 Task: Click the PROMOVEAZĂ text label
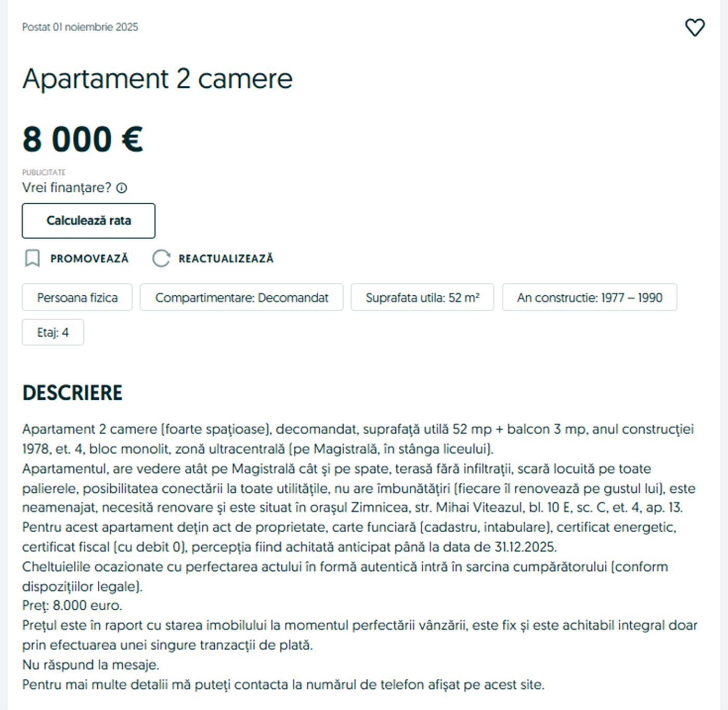89,259
